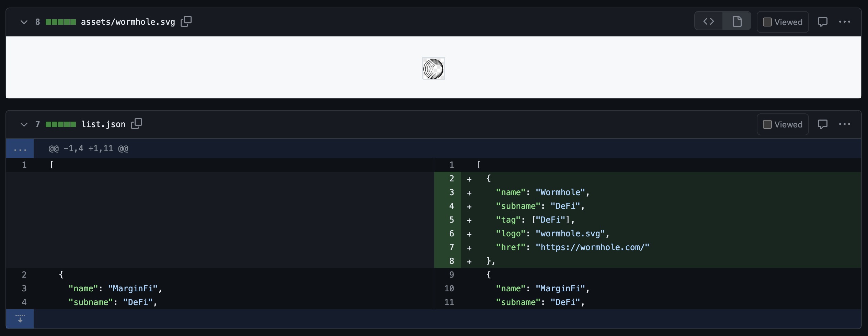The height and width of the screenshot is (336, 868).
Task: Click the 7 changes count for list.json
Action: coord(38,124)
